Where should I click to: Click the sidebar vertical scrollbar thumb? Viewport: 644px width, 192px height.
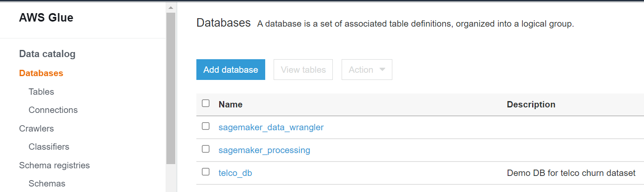(x=171, y=88)
